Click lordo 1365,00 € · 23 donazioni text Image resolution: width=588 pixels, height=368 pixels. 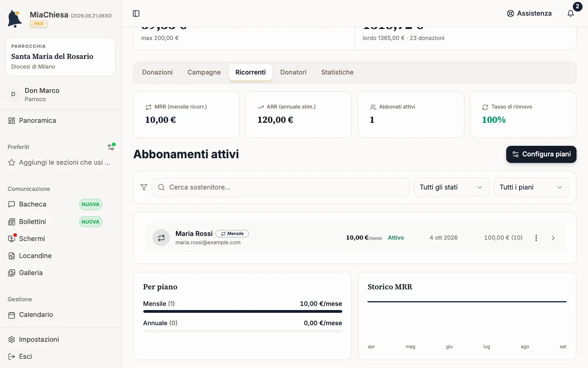click(403, 38)
